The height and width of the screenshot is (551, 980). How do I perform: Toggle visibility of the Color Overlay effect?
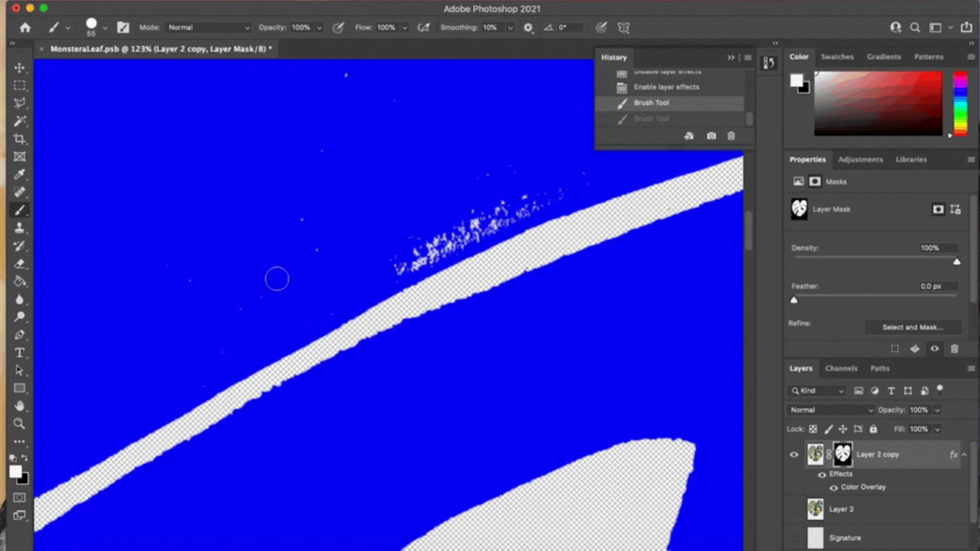point(834,487)
